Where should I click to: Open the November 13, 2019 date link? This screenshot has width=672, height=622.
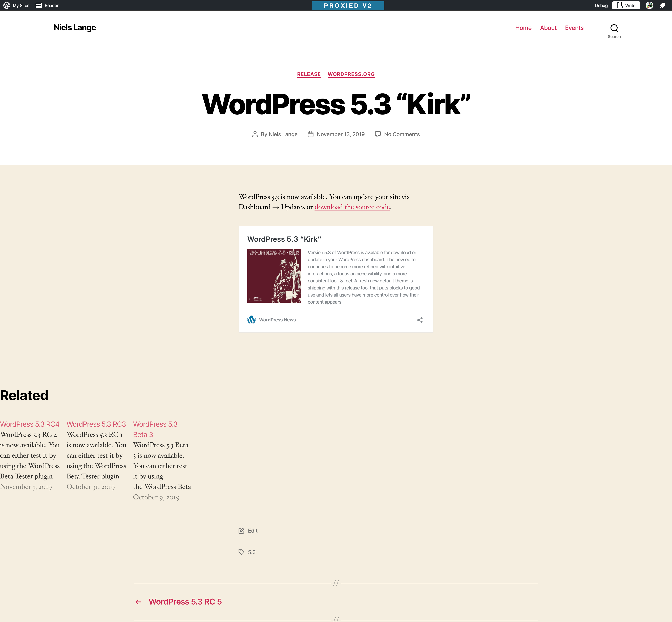(x=341, y=134)
